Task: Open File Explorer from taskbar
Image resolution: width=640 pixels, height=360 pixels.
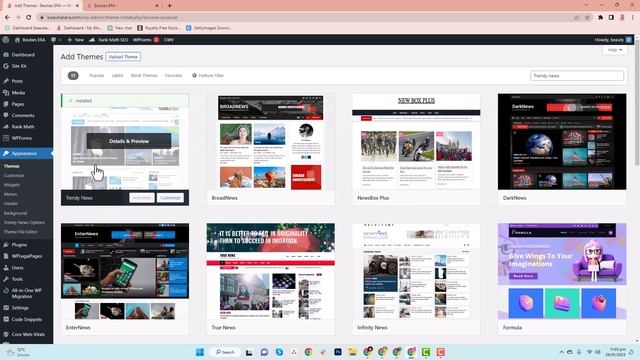Action: (x=352, y=352)
